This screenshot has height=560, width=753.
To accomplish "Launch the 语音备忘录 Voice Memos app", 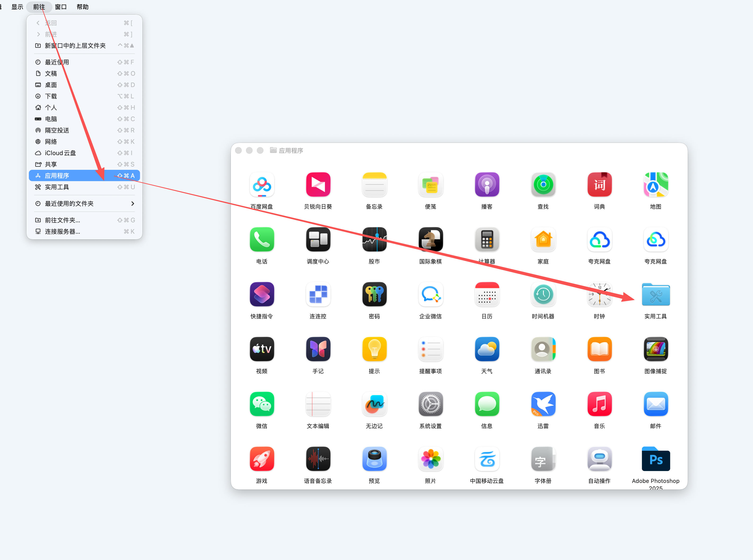I will tap(318, 459).
